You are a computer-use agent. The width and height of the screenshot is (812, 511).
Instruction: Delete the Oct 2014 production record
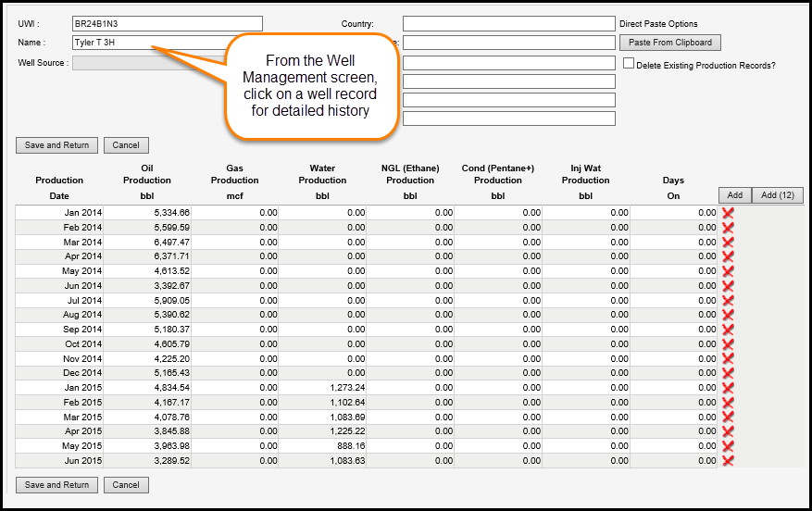pos(728,343)
